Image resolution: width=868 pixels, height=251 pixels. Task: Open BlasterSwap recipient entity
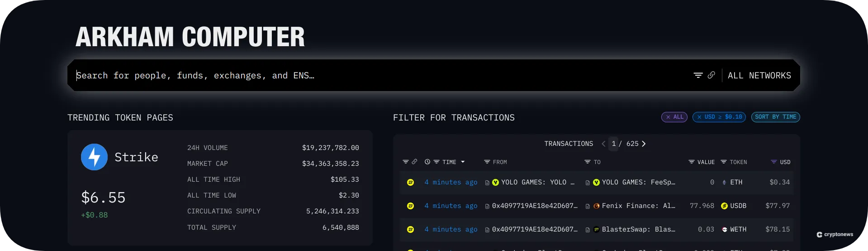[638, 229]
